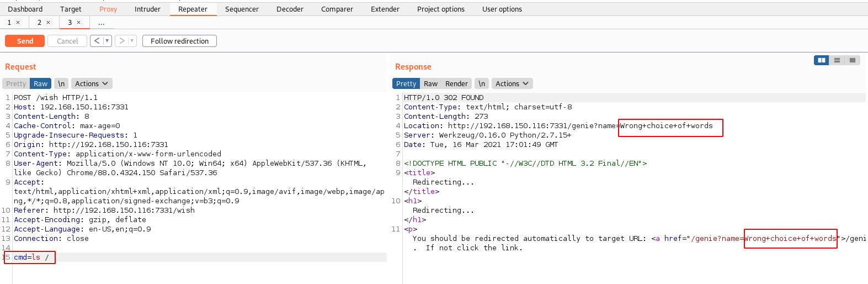Select the side-by-side layout icon
Viewport: 868px width, 284px height.
click(x=821, y=60)
